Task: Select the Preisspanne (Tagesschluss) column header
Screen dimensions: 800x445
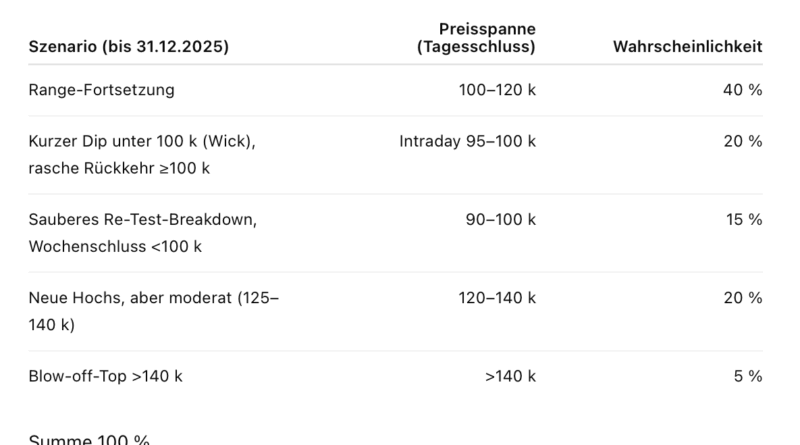Action: click(x=476, y=38)
